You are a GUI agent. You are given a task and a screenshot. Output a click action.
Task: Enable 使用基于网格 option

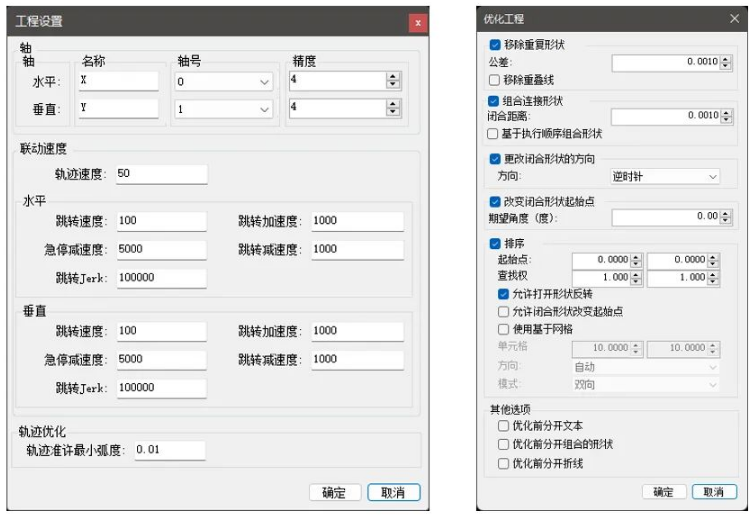click(x=503, y=327)
